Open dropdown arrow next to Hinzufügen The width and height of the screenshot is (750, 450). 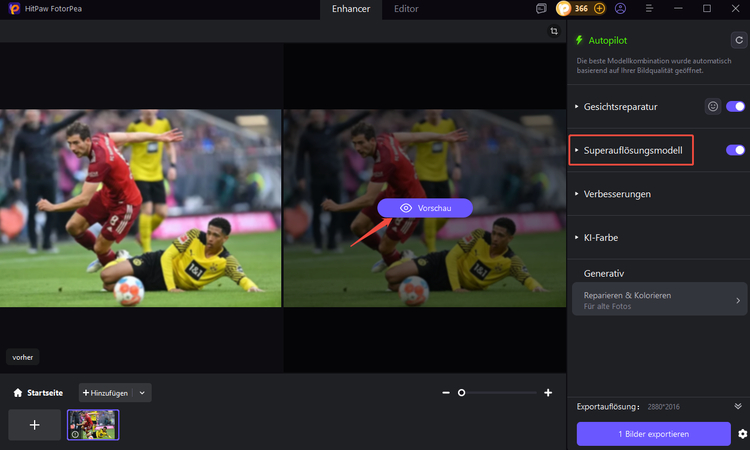pyautogui.click(x=142, y=393)
